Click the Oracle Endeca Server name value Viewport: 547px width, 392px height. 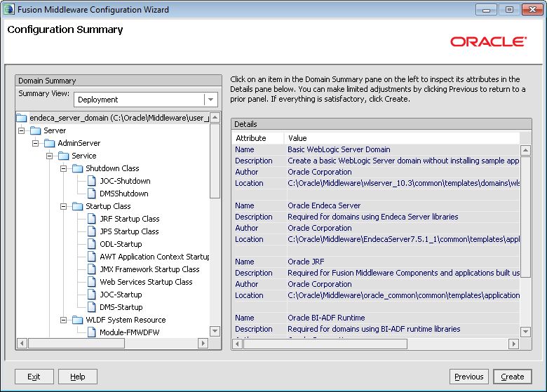click(x=324, y=205)
